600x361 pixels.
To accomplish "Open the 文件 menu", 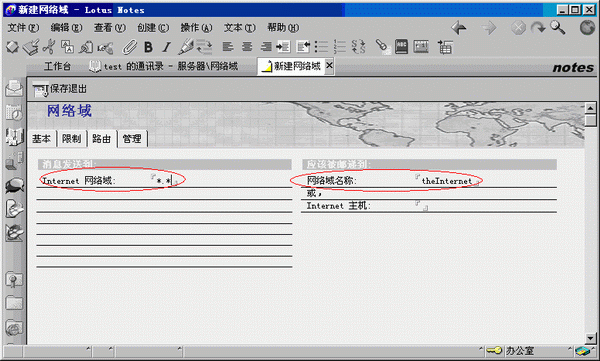I will [23, 28].
